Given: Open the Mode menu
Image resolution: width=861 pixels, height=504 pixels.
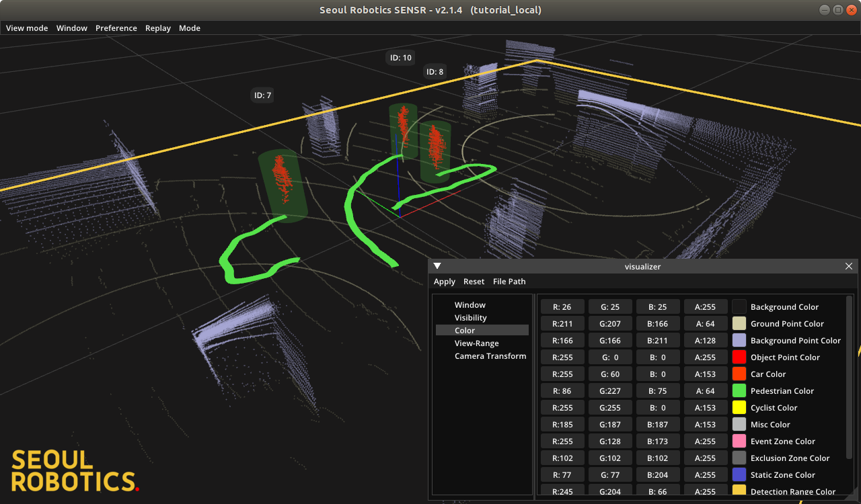Looking at the screenshot, I should (190, 28).
